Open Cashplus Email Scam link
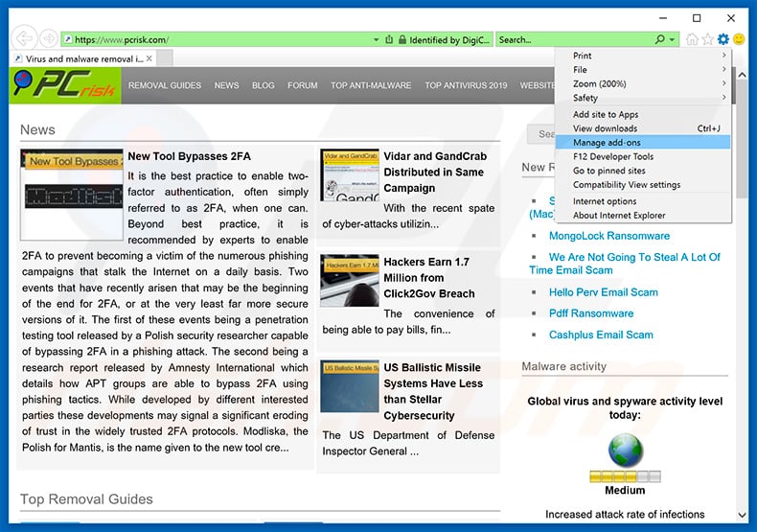The image size is (757, 532). pyautogui.click(x=601, y=335)
